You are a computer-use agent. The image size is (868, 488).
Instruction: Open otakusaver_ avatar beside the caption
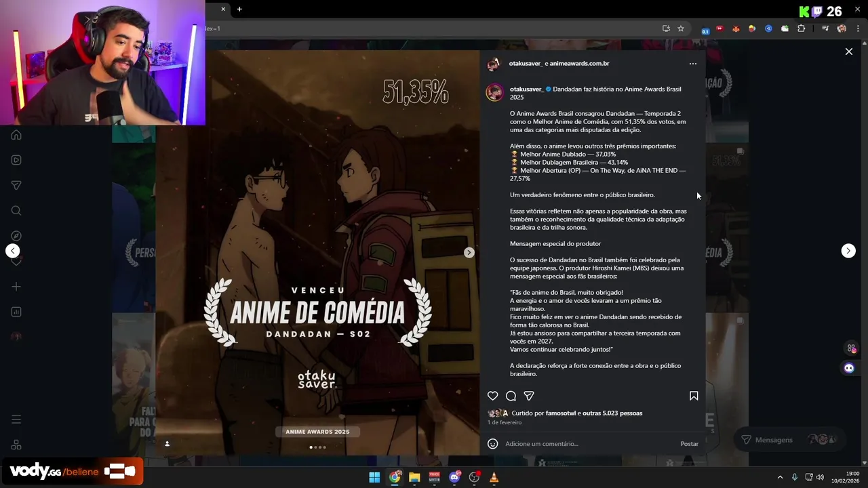click(x=495, y=93)
